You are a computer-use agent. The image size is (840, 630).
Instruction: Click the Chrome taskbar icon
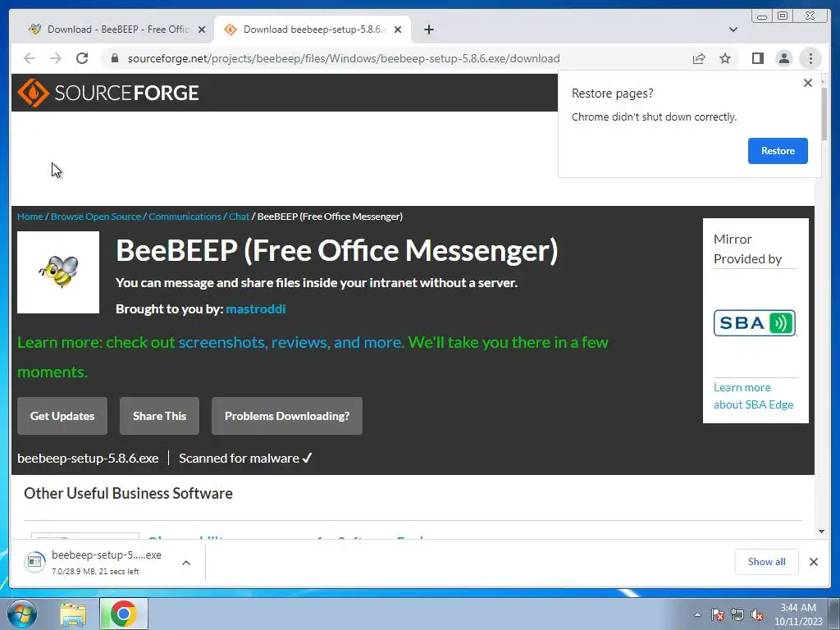pyautogui.click(x=123, y=614)
